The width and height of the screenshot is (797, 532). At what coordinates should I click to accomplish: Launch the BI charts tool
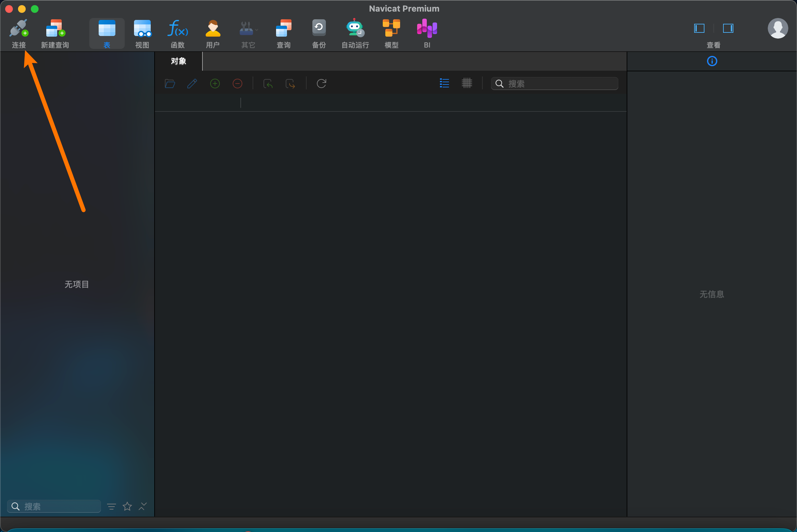pos(427,29)
